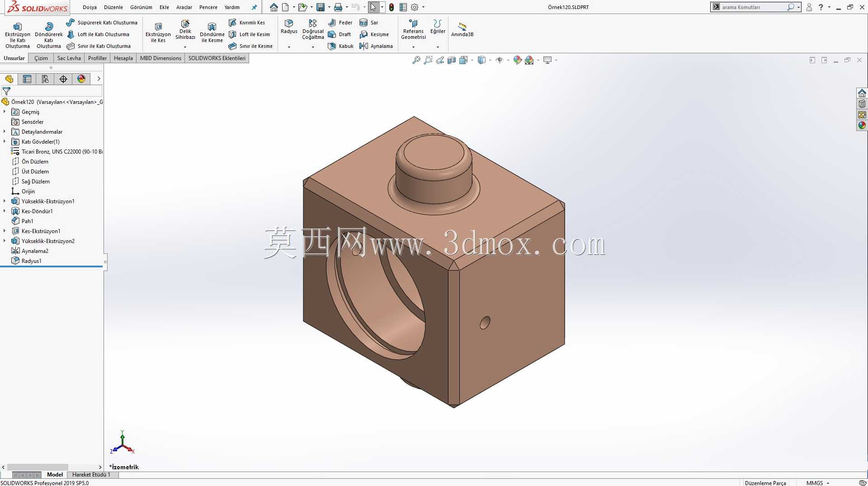This screenshot has height=486, width=868.
Task: Select Ekstrüzyon ile Katı Oluşturma tool
Action: 18,35
